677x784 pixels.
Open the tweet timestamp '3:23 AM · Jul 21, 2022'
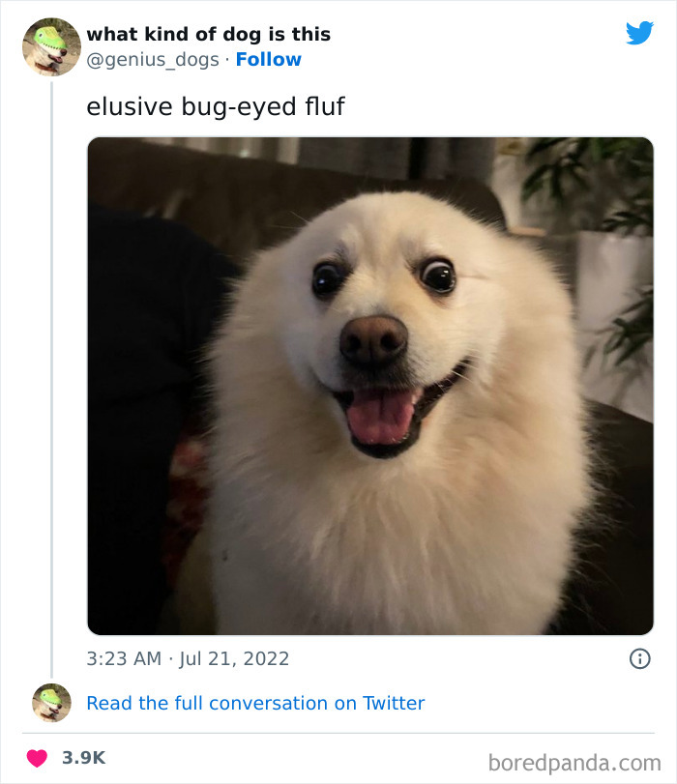coord(186,657)
